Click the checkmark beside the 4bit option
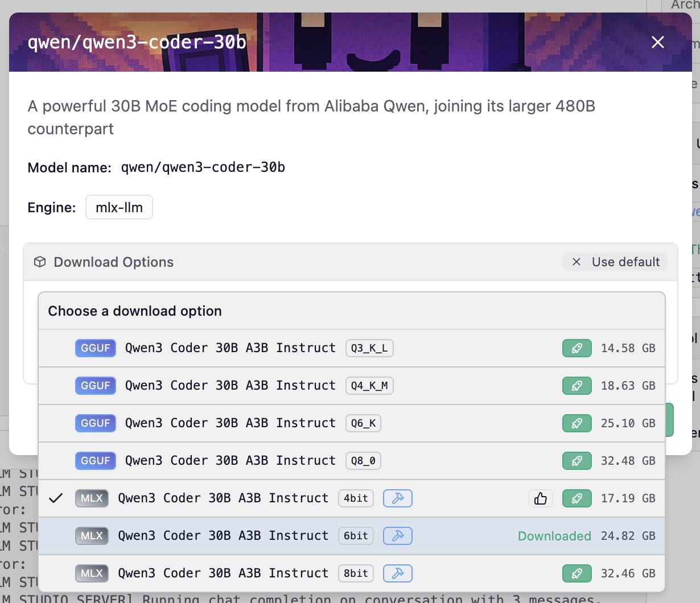 [56, 498]
